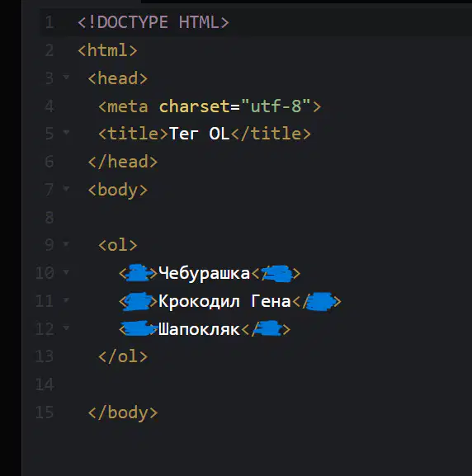Click line number 8 in the gutter

point(50,218)
